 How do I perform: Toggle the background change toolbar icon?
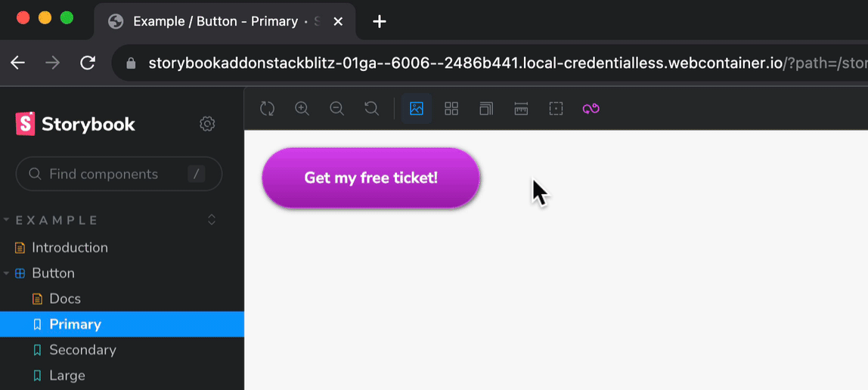click(417, 109)
